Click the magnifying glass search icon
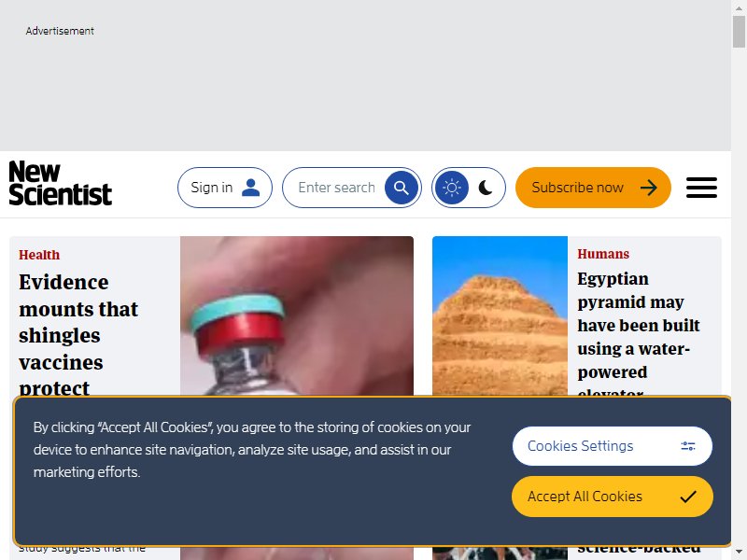Viewport: 747px width, 560px height. (x=402, y=188)
